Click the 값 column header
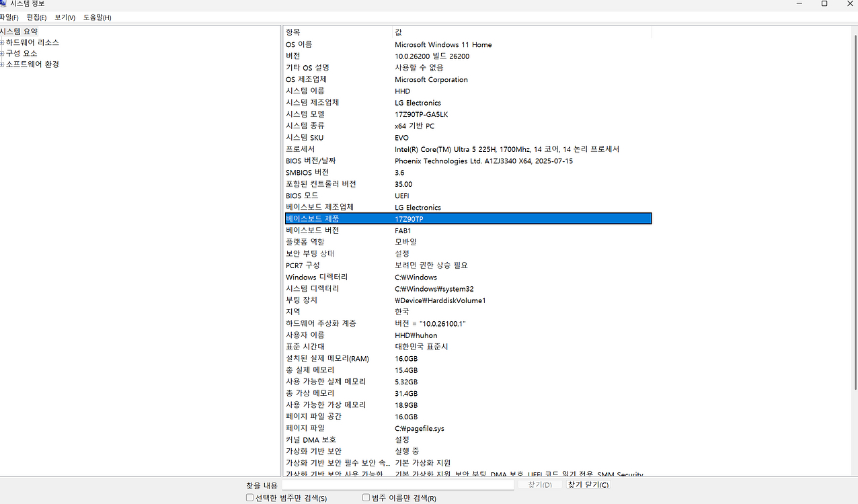Screen dimensions: 858x504 [471, 32]
